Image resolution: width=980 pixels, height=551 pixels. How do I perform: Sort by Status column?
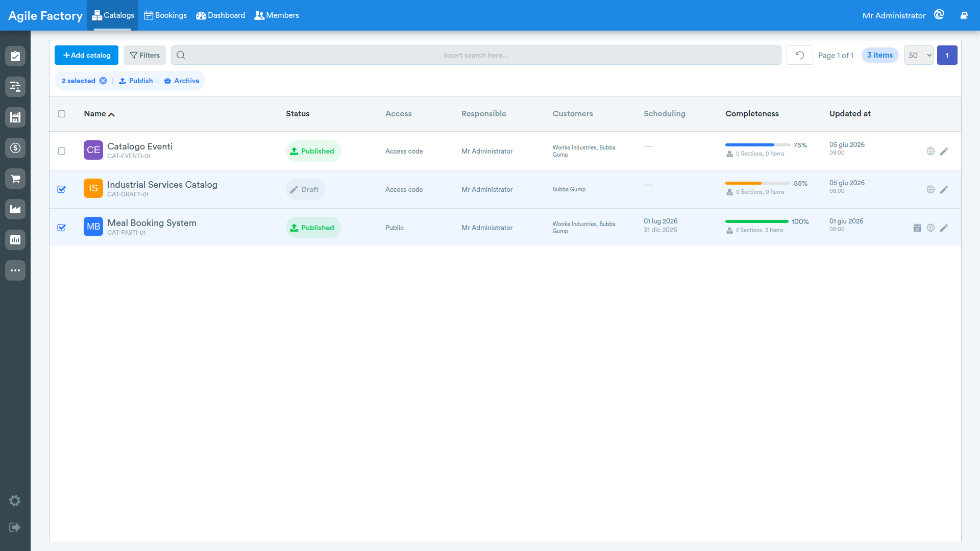[298, 114]
